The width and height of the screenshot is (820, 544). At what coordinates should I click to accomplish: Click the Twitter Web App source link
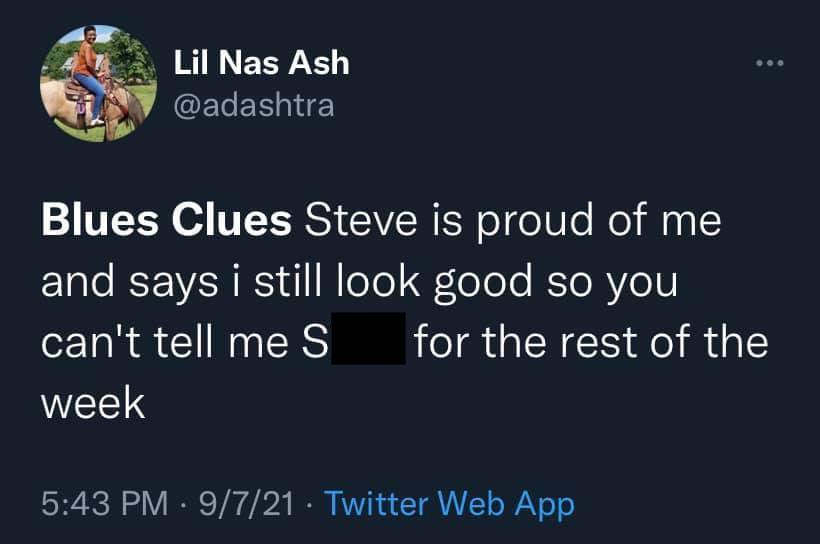coord(450,504)
